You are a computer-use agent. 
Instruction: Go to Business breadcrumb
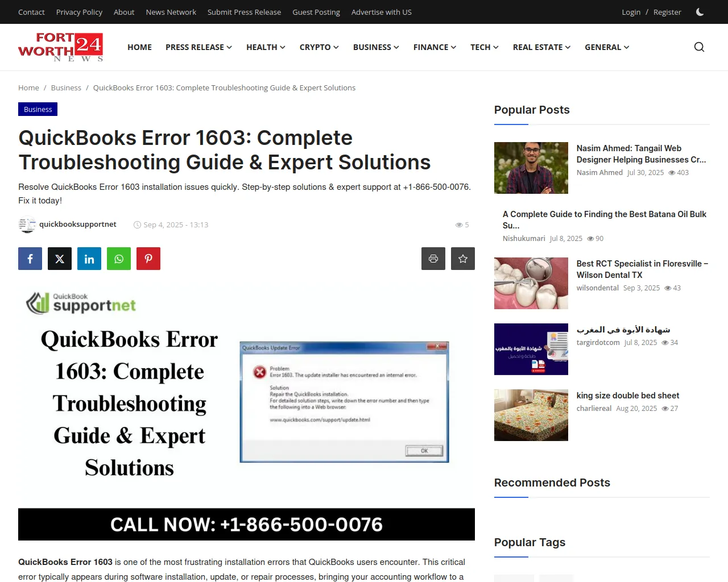(66, 88)
